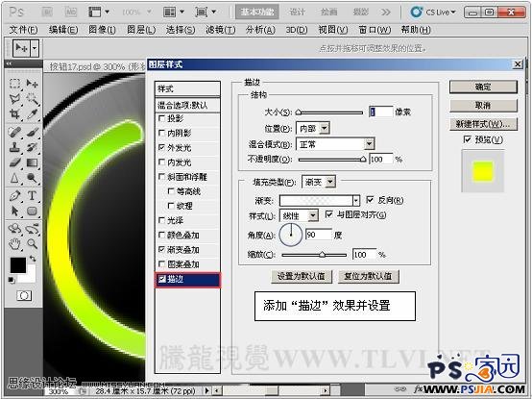Open the CS Live dropdown
The width and height of the screenshot is (532, 399).
(433, 12)
